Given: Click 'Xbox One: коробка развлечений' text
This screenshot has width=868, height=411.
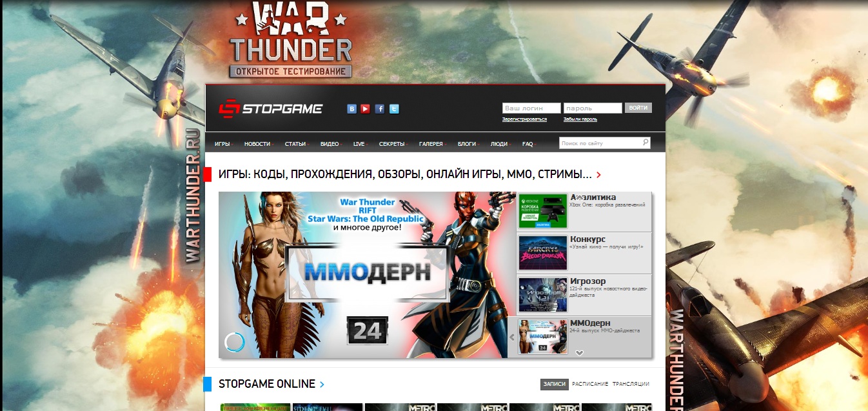Looking at the screenshot, I should pyautogui.click(x=607, y=205).
